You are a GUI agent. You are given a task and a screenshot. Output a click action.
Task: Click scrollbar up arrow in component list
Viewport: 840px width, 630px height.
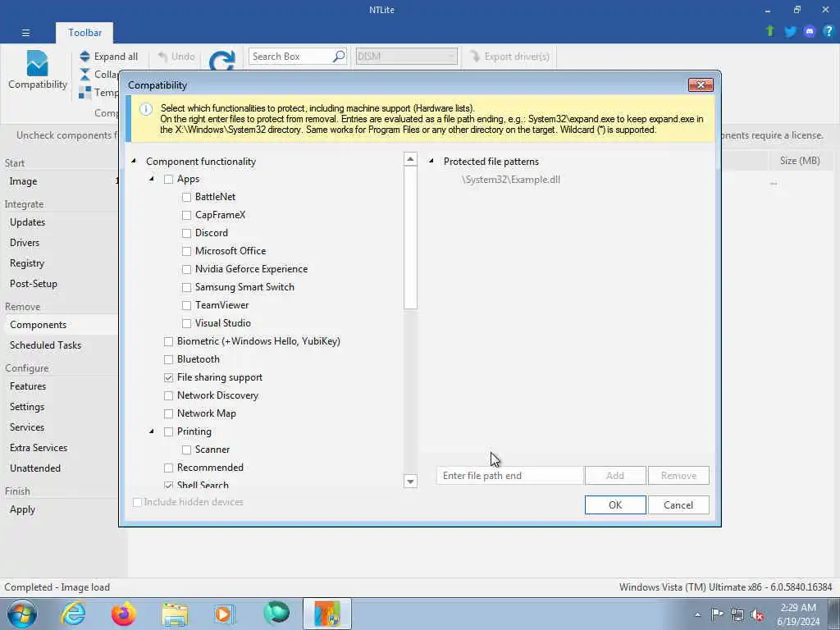point(410,159)
